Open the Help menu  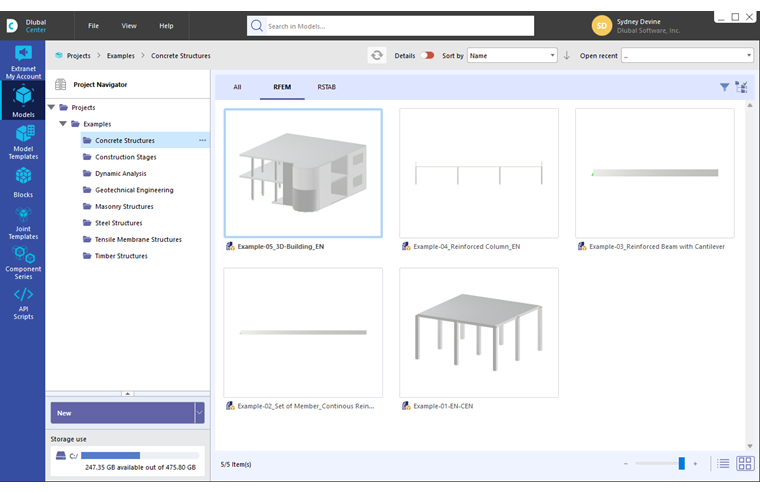click(x=166, y=26)
